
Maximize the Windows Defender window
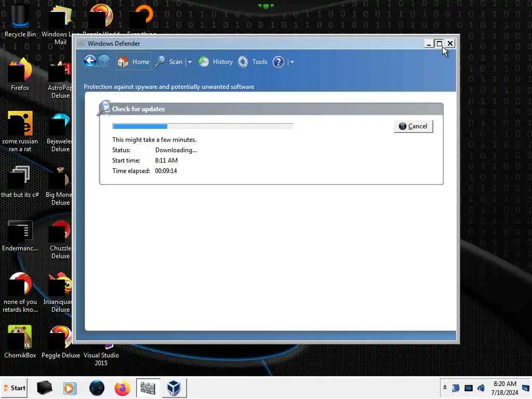[439, 44]
